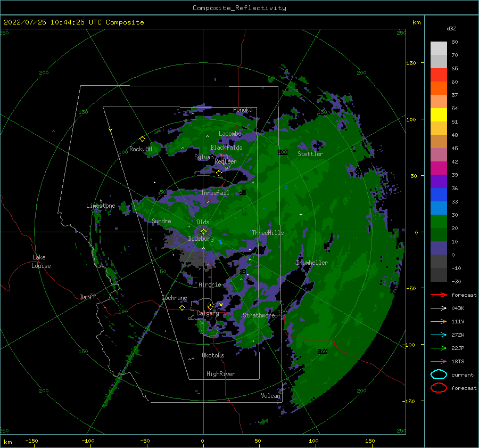This screenshot has height=448, width=479.
Task: Pick the 51 dBZ yellow color swatch
Action: 439,115
